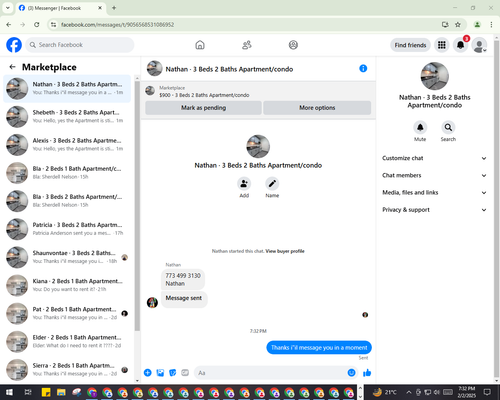This screenshot has width=500, height=400.
Task: Open the account profile avatar menu
Action: tap(479, 45)
